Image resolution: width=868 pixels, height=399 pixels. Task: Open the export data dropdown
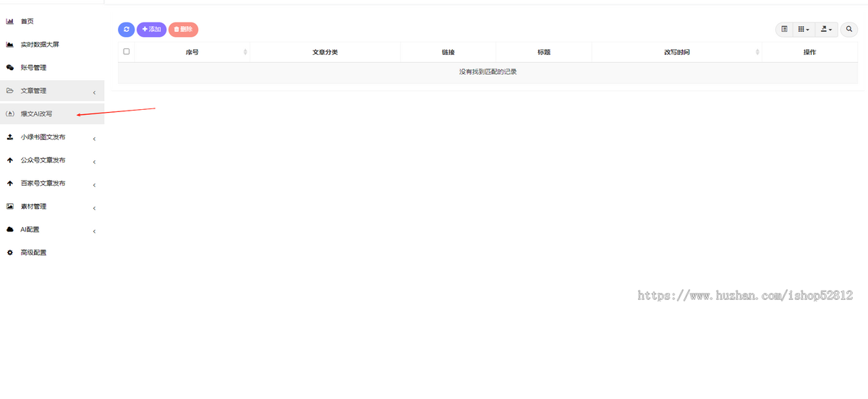coord(825,30)
